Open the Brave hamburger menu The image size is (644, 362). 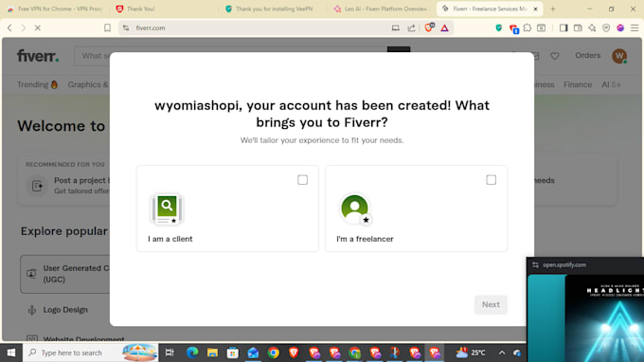(635, 27)
